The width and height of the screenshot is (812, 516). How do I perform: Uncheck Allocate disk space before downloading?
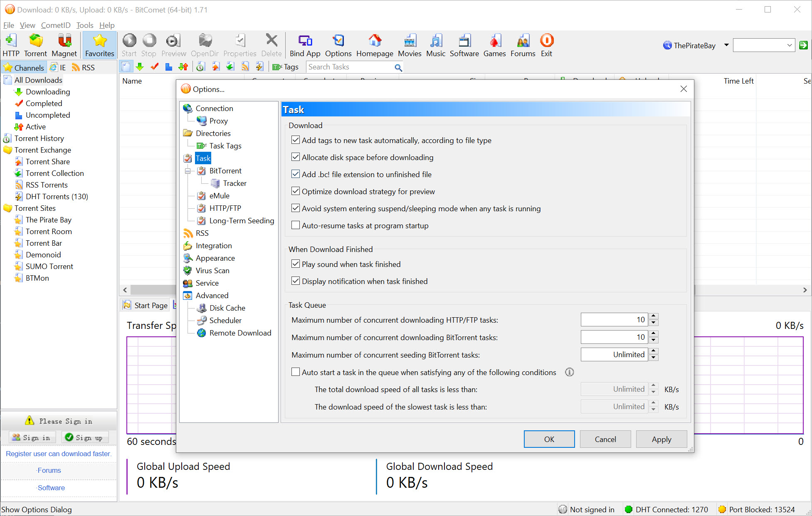point(296,157)
